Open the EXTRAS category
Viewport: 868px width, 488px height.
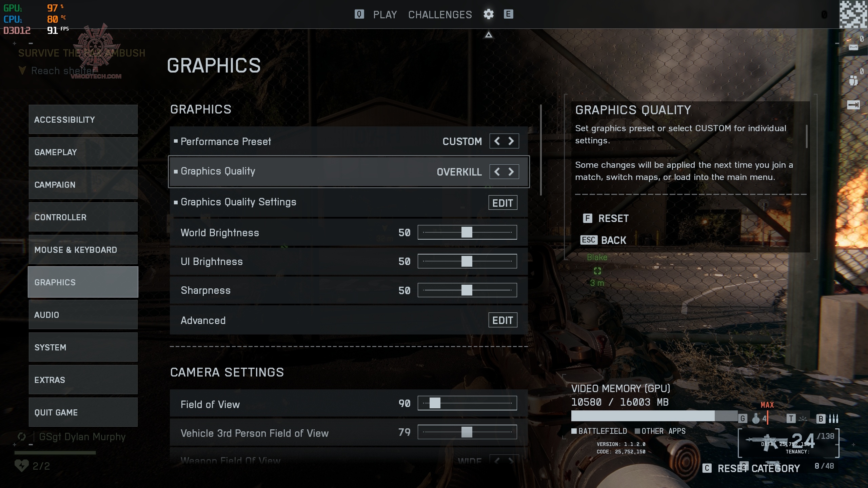click(x=83, y=380)
